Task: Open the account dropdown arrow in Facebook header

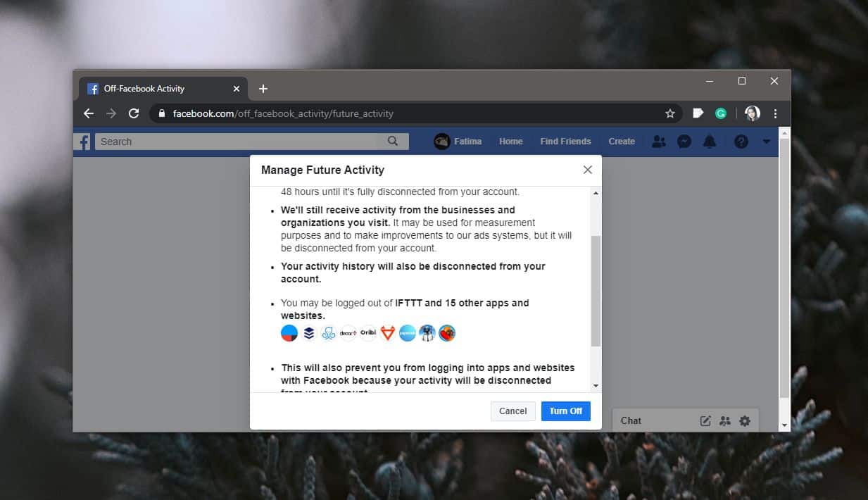Action: click(767, 142)
